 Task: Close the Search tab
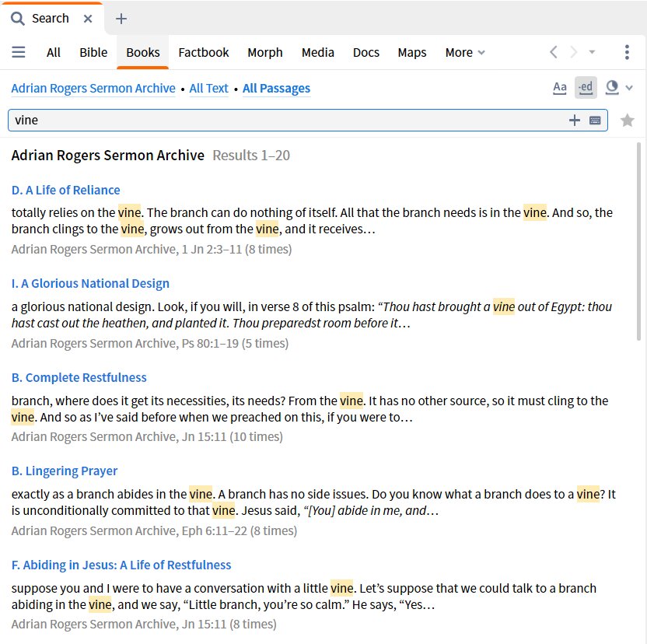coord(87,19)
